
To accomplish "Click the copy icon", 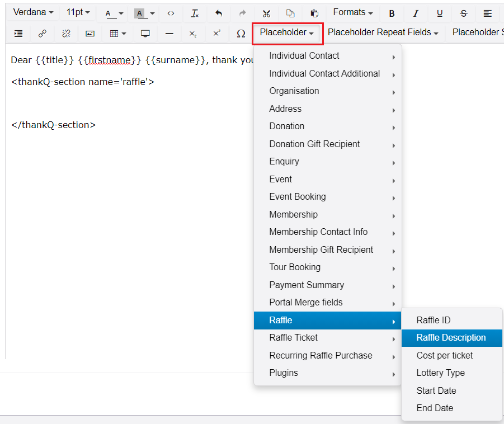I will [x=290, y=13].
